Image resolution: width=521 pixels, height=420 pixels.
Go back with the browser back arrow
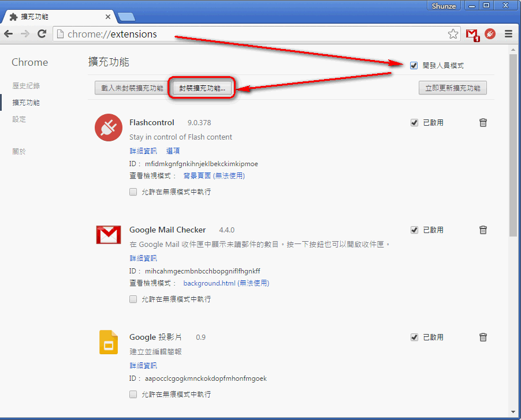(x=8, y=34)
